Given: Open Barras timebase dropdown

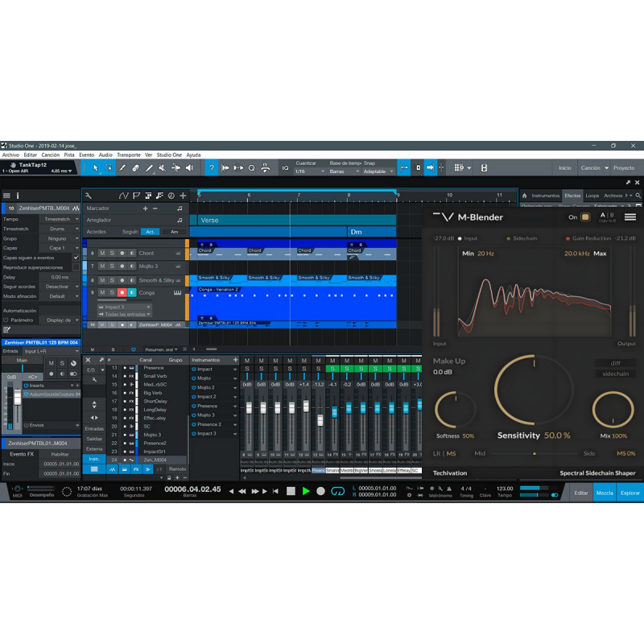Looking at the screenshot, I should tap(345, 171).
